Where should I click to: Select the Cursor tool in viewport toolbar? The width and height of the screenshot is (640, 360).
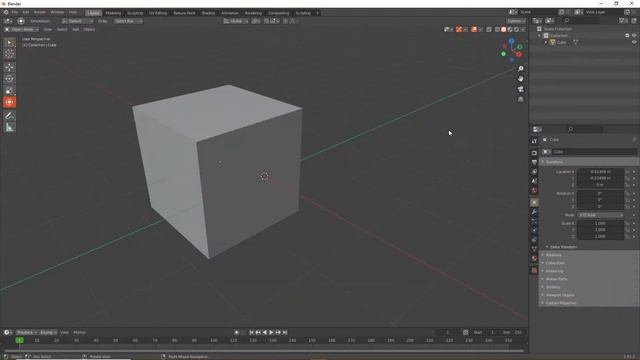pos(9,53)
